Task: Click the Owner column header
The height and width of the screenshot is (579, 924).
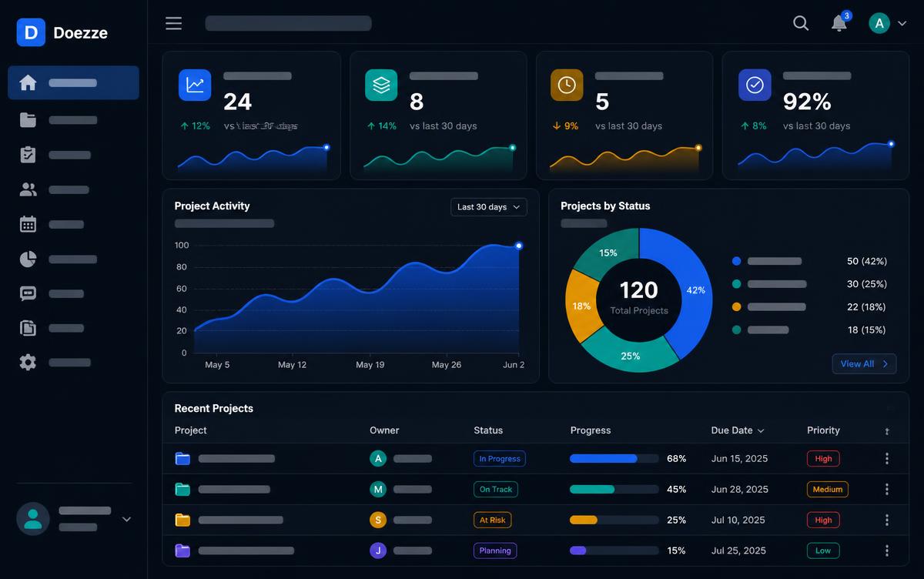Action: [384, 430]
